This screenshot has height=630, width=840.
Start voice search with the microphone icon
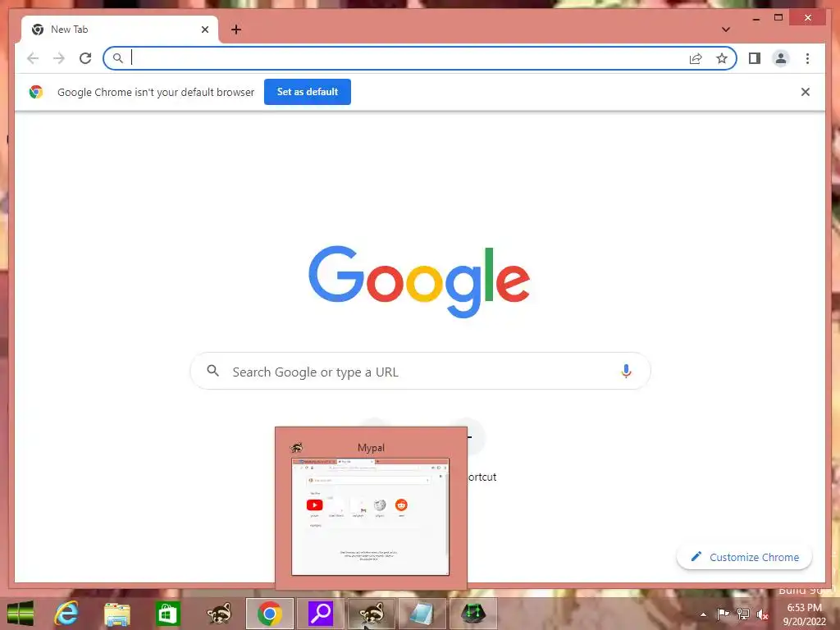pos(626,371)
